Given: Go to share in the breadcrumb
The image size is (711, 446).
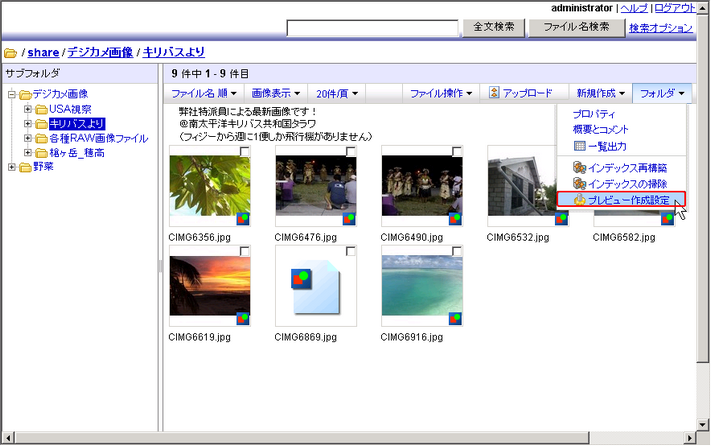Looking at the screenshot, I should point(43,53).
